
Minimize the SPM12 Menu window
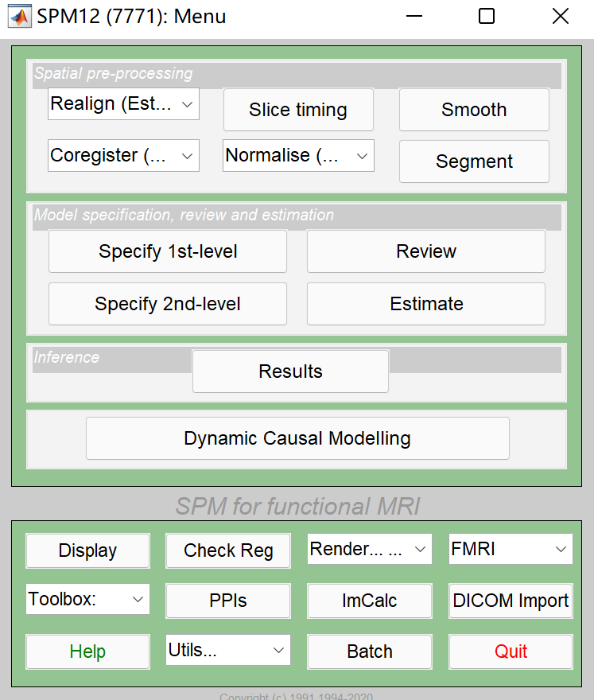[x=414, y=17]
